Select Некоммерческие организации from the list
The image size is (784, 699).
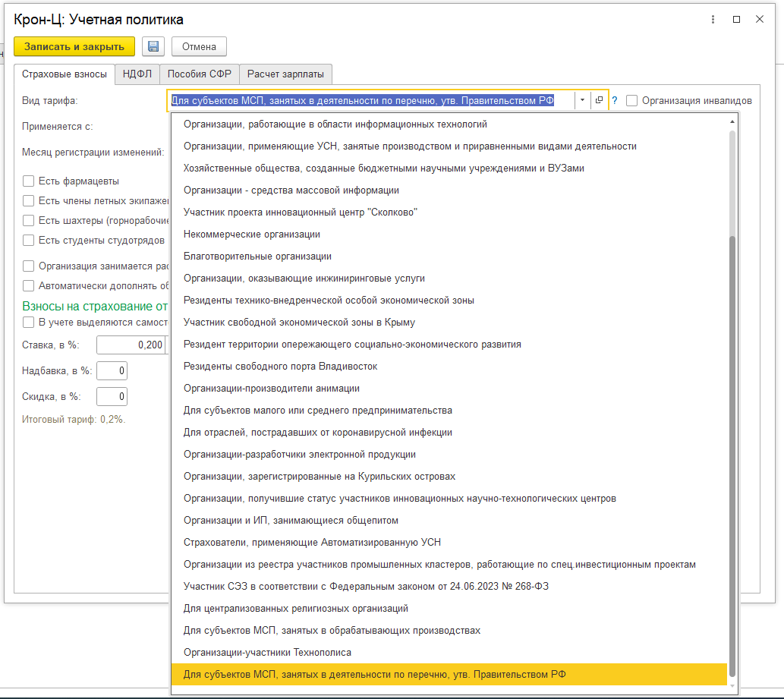pos(252,235)
